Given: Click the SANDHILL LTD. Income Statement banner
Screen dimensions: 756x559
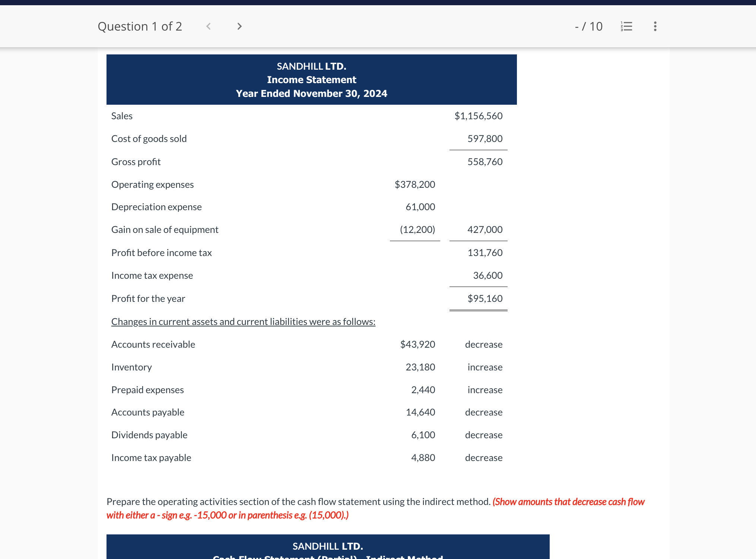Looking at the screenshot, I should [312, 79].
